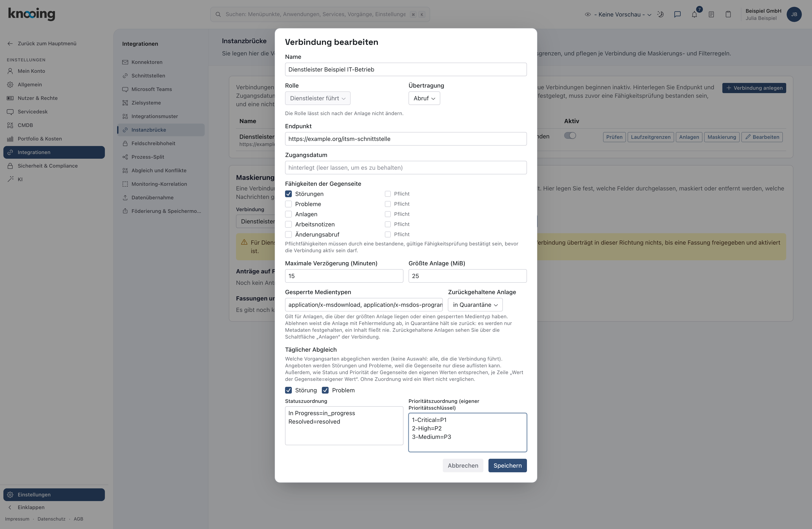Click the Endpunkt URL input field
812x529 pixels.
coord(406,139)
